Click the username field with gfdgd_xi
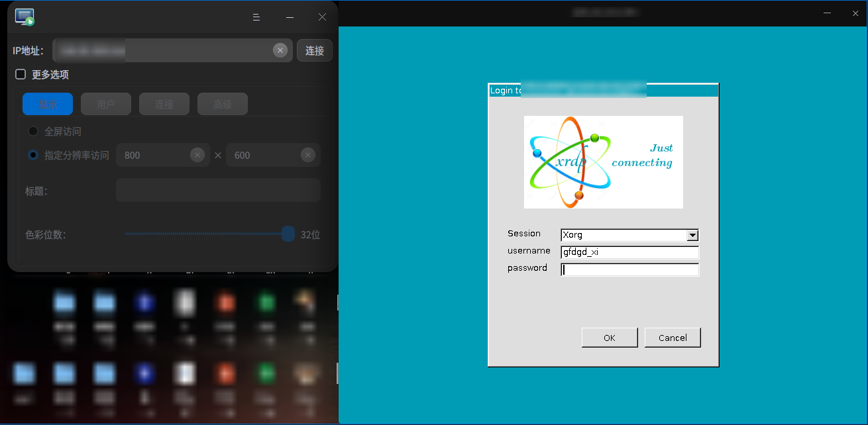Viewport: 868px width, 425px height. coord(629,252)
